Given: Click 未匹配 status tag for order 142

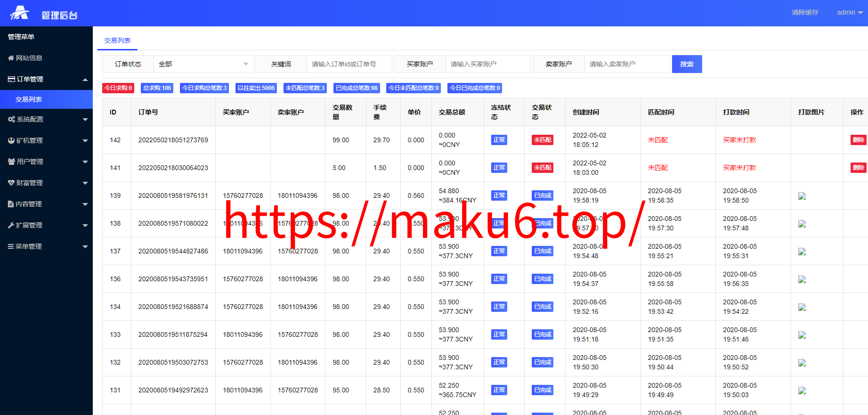Looking at the screenshot, I should pos(543,140).
